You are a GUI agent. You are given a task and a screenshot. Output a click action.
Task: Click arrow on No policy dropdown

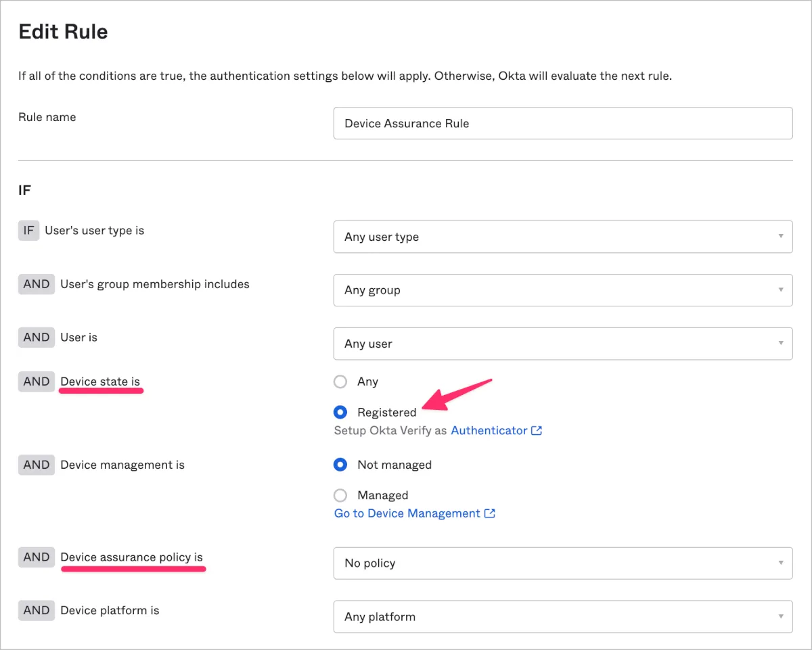[x=781, y=563]
